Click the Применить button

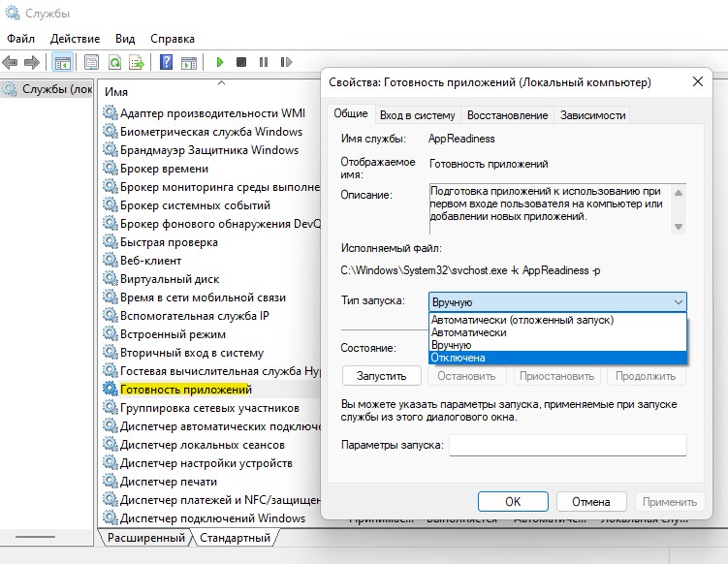pyautogui.click(x=670, y=502)
